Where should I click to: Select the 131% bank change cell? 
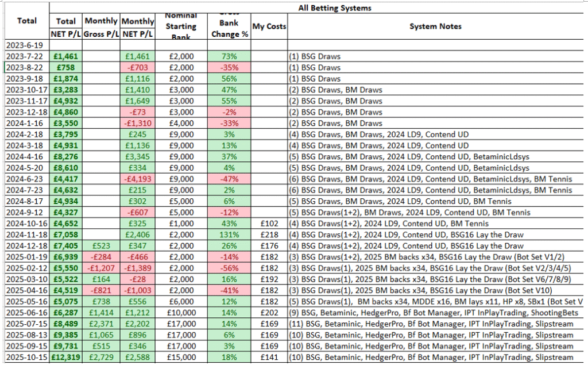click(229, 235)
